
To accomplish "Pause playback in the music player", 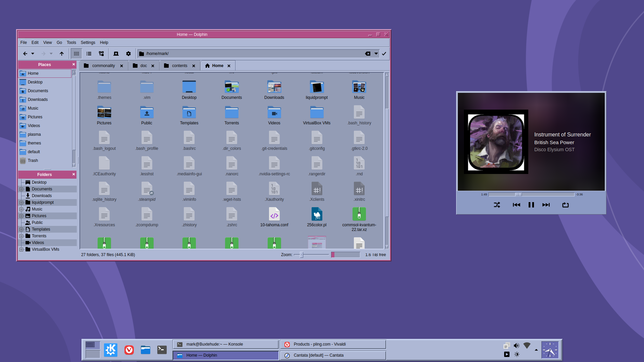I will pos(531,205).
